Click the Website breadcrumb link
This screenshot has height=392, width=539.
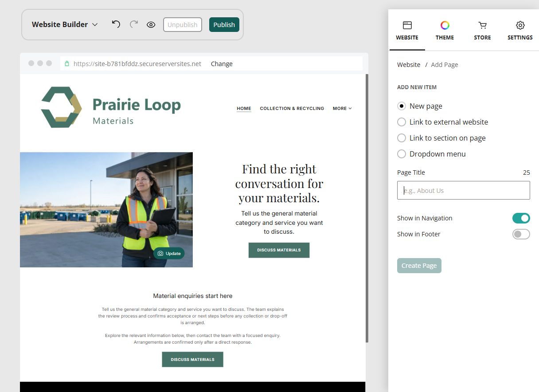[x=409, y=65]
